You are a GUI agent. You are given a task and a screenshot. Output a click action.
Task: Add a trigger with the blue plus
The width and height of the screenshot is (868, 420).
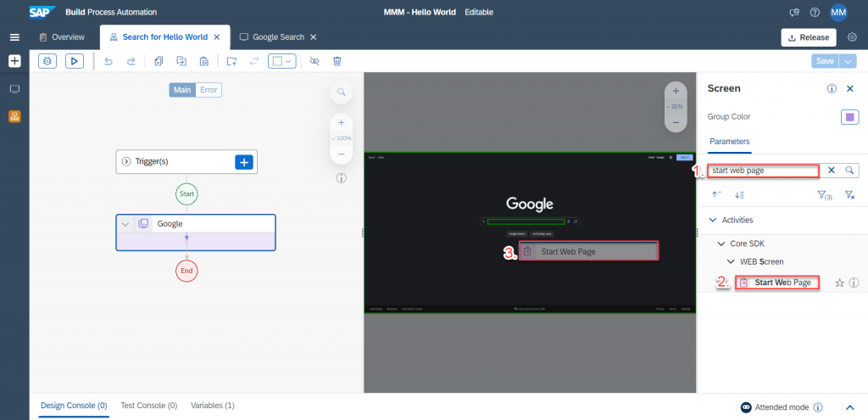pos(243,162)
